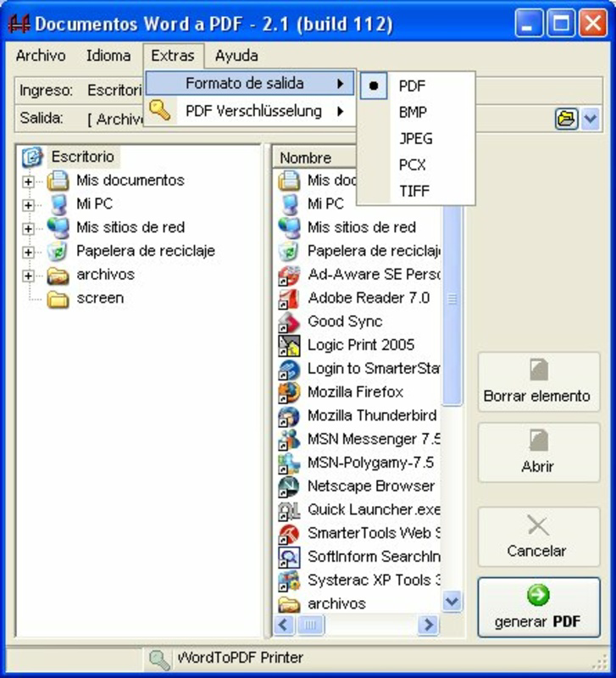Viewport: 616px width, 678px height.
Task: Choose PCX output format
Action: point(416,164)
